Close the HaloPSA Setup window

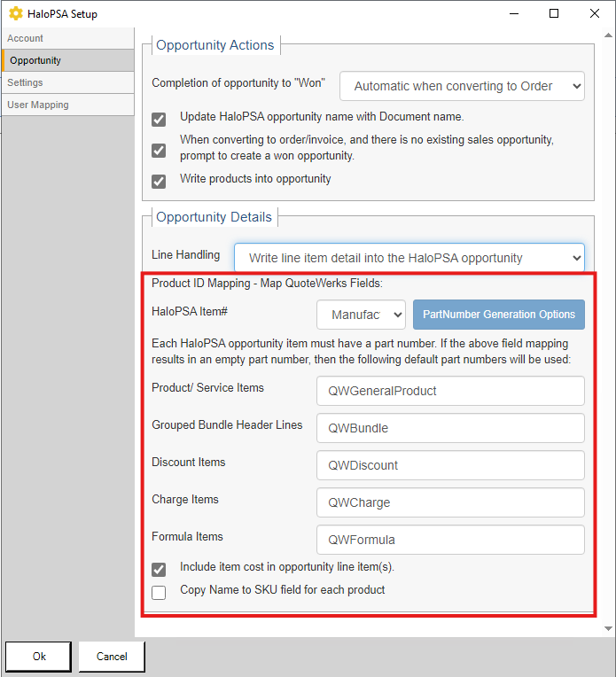pos(595,14)
